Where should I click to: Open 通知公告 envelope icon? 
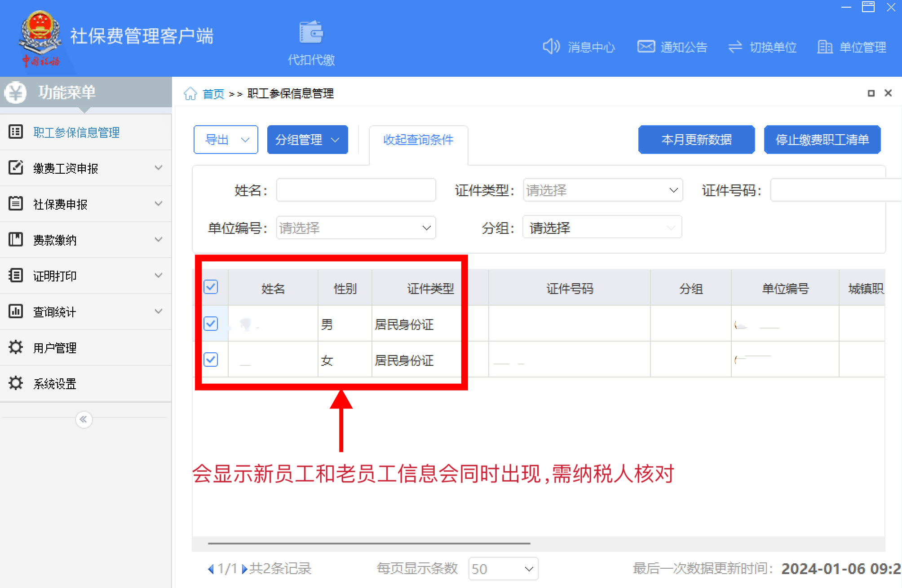click(646, 47)
